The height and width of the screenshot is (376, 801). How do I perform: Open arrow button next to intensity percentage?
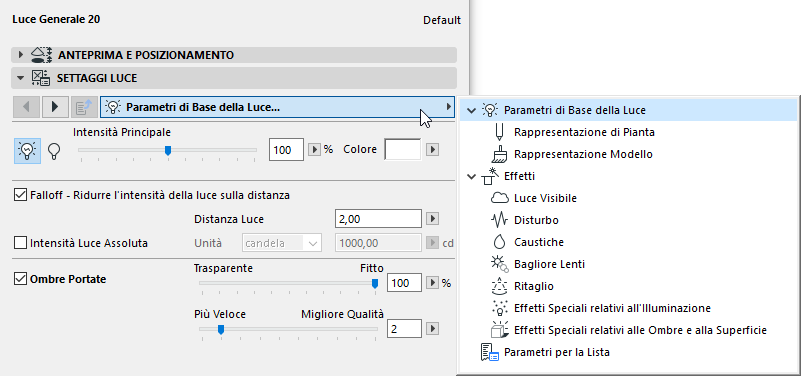pos(315,150)
